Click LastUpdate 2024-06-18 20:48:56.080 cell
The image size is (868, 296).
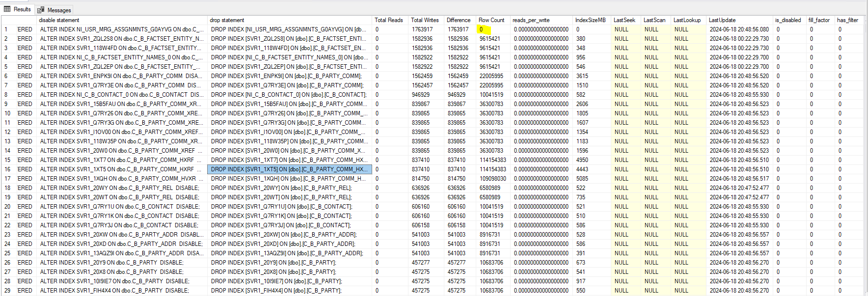[740, 29]
